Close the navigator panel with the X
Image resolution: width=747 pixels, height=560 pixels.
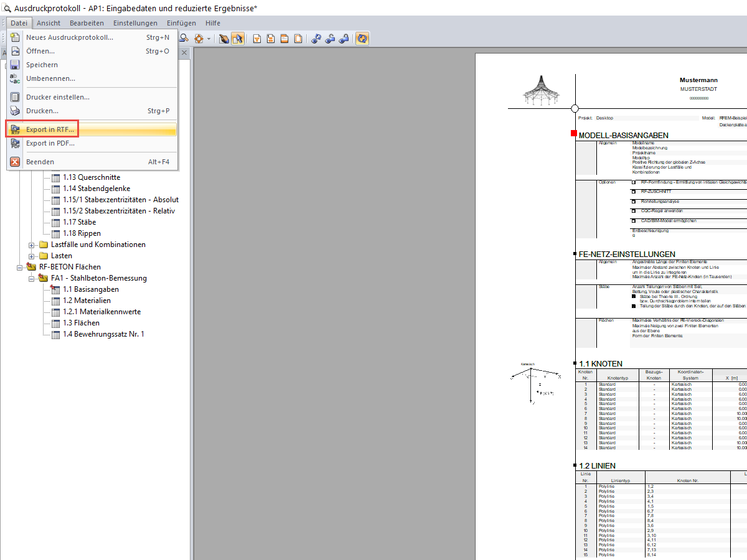point(184,53)
